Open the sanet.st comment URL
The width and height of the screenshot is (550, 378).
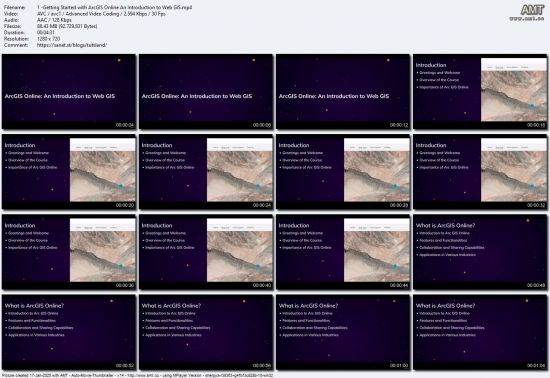[x=72, y=45]
